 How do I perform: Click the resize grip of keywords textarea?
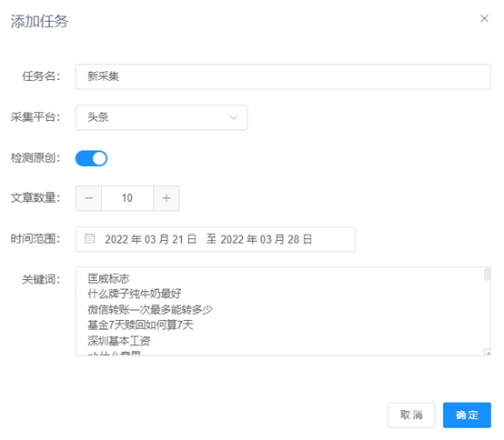(x=488, y=353)
